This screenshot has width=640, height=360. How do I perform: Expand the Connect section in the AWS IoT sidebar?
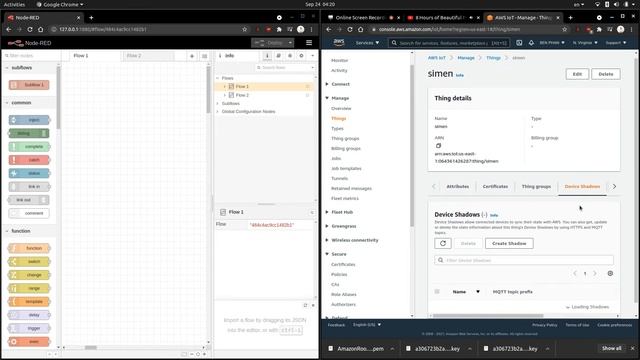click(x=327, y=84)
